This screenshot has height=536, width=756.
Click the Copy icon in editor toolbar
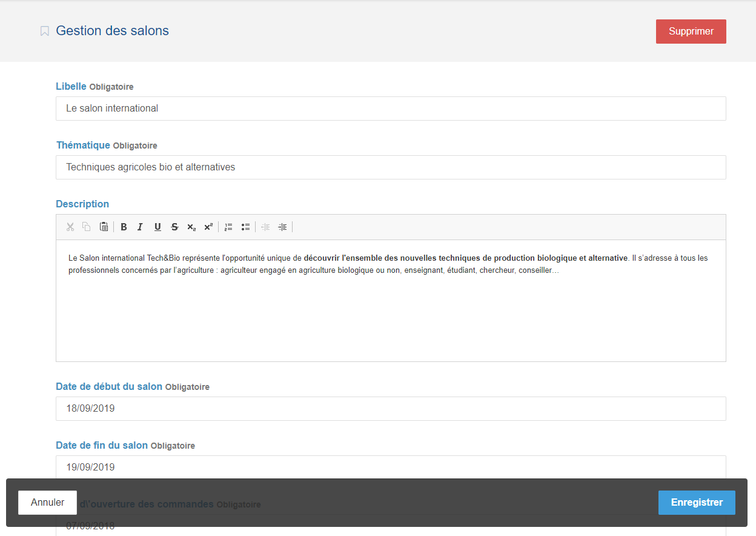point(87,227)
